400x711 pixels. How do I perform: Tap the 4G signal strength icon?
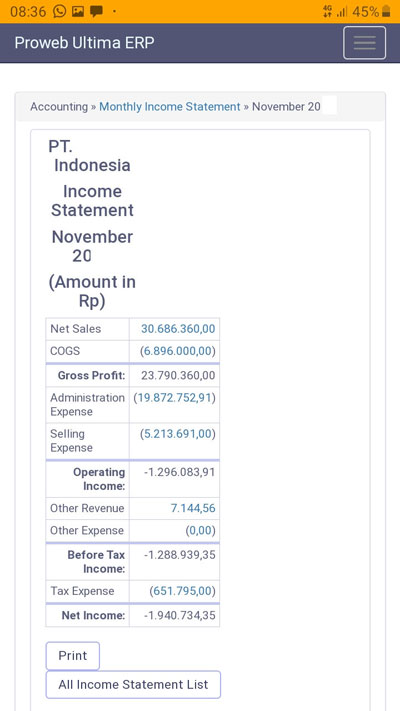pyautogui.click(x=335, y=11)
